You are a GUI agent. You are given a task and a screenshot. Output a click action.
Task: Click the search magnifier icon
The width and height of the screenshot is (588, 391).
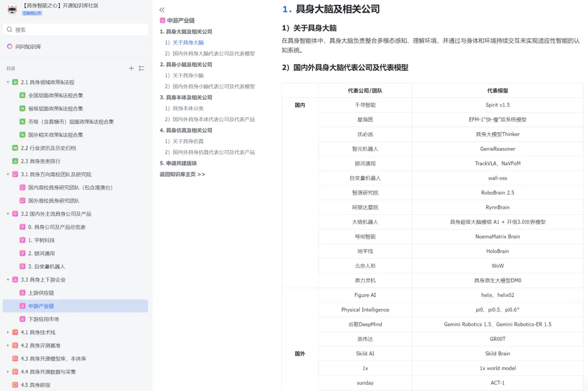[x=9, y=29]
